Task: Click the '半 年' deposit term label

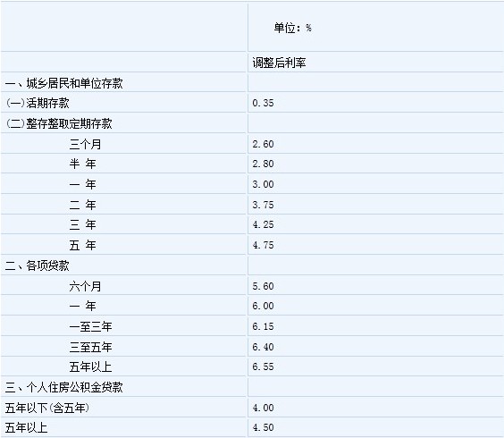Action: click(x=82, y=164)
